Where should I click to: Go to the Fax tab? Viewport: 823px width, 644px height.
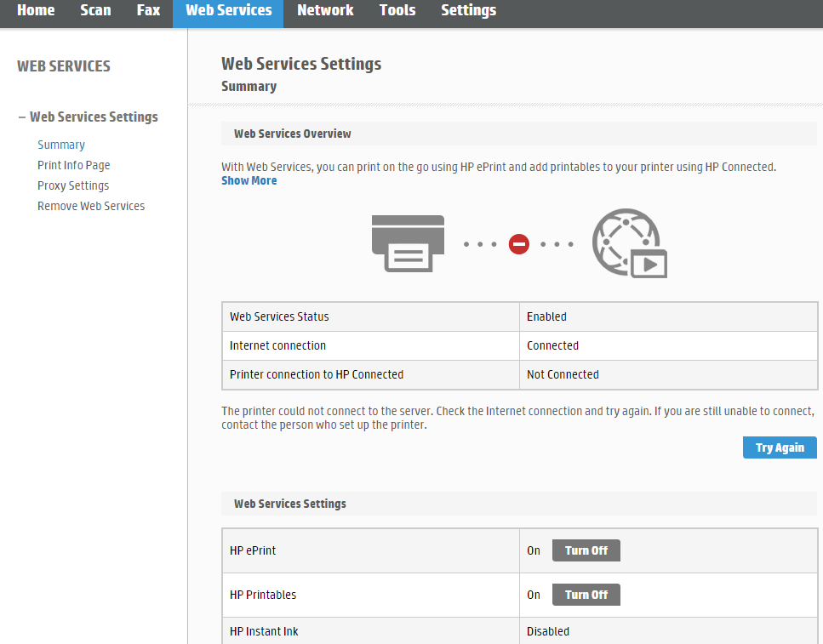coord(148,11)
